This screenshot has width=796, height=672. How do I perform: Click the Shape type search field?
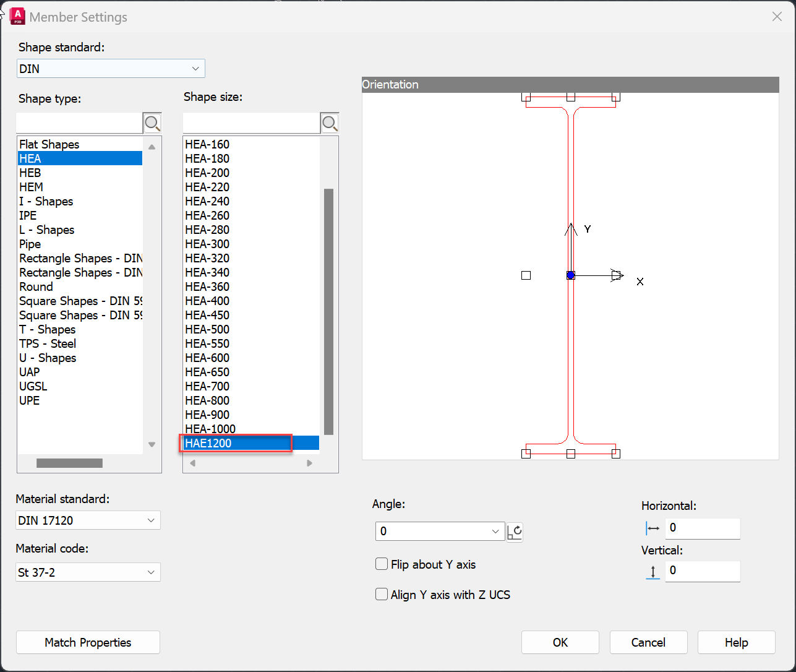(x=80, y=123)
